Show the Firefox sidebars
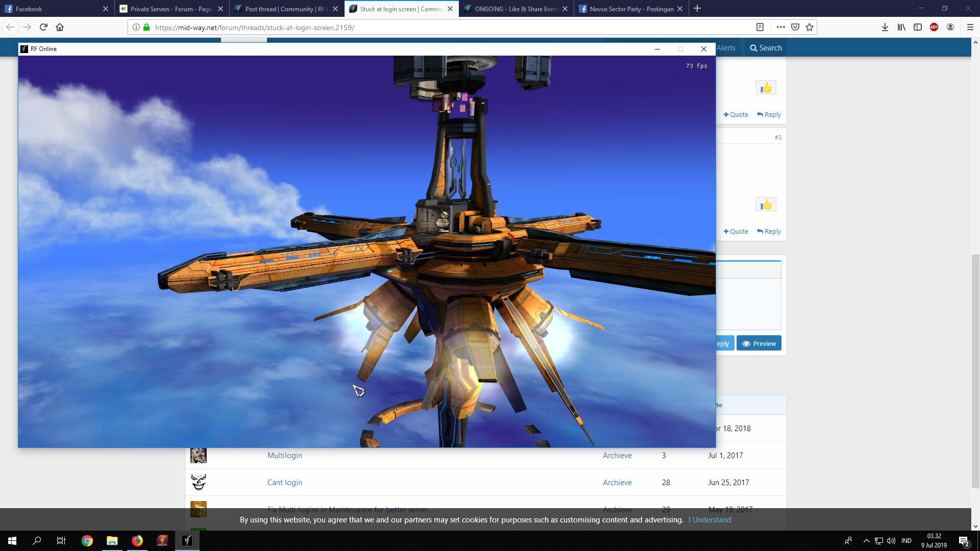This screenshot has width=980, height=551. pyautogui.click(x=918, y=27)
